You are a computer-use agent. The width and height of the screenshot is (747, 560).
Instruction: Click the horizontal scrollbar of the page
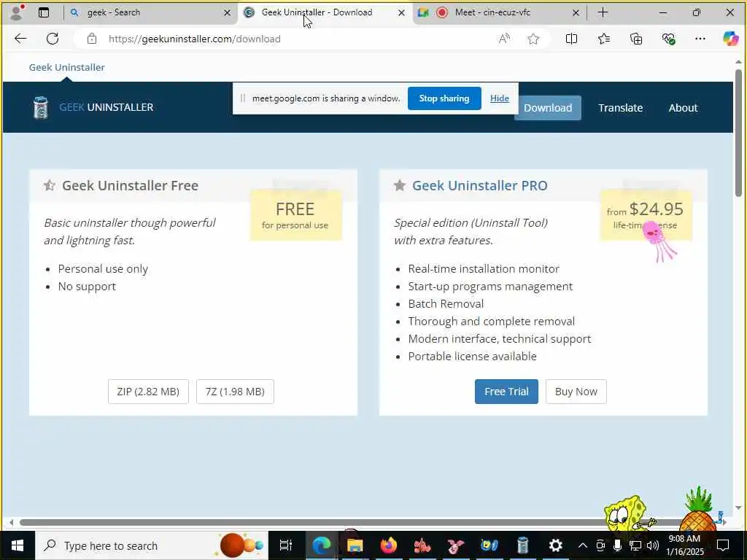point(367,522)
